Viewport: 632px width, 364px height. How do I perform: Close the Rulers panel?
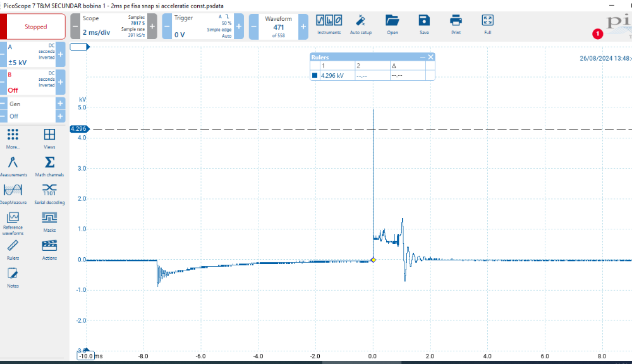431,58
